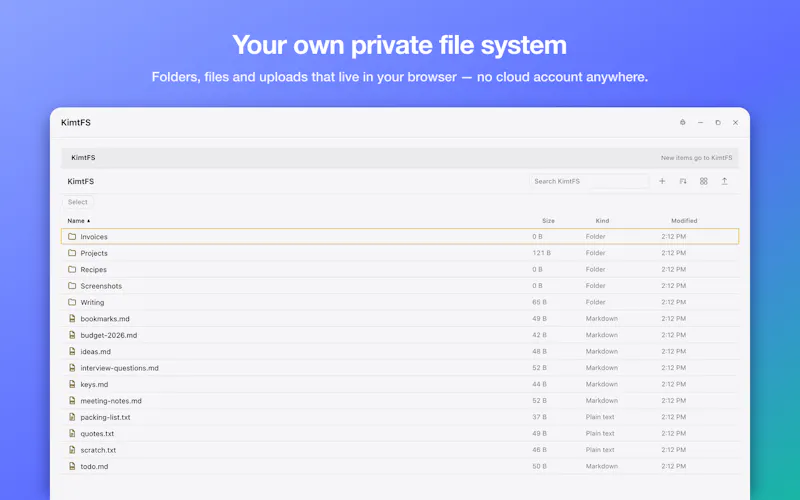This screenshot has height=500, width=800.
Task: Click the Select button above the list
Action: click(x=78, y=202)
